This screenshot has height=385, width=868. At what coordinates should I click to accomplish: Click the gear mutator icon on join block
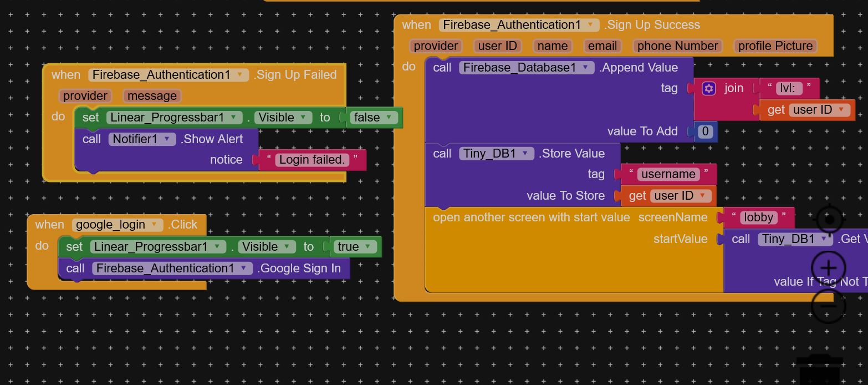(x=708, y=89)
